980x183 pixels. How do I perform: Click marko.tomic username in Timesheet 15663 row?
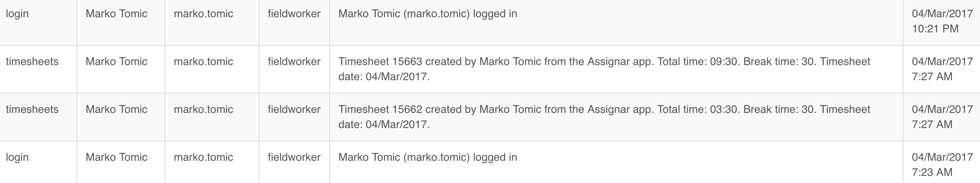203,62
